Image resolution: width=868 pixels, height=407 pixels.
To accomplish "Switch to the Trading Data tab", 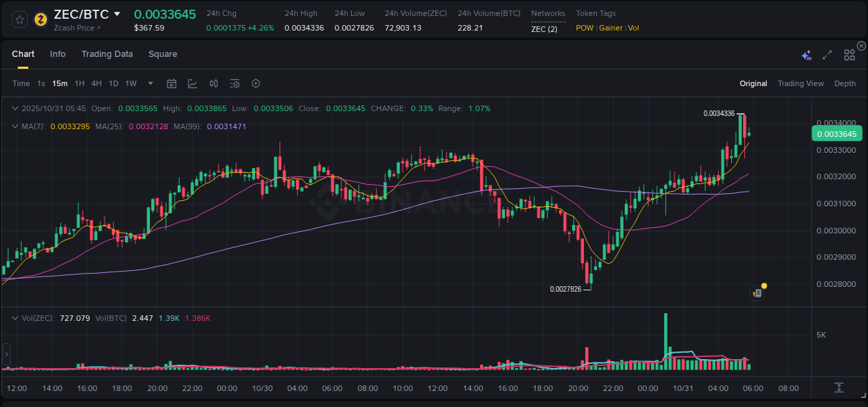I will (107, 53).
